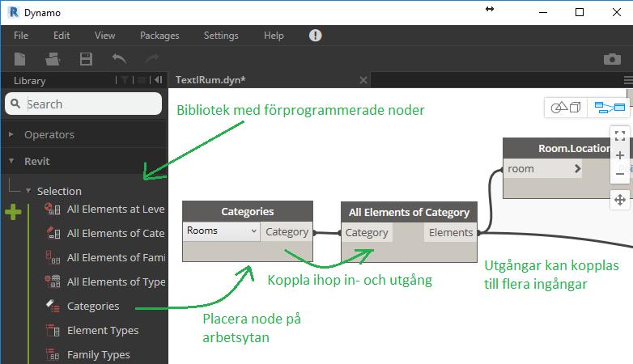Collapse the Library panel with arrow icon
Screen dimensions: 633x364
coord(159,80)
